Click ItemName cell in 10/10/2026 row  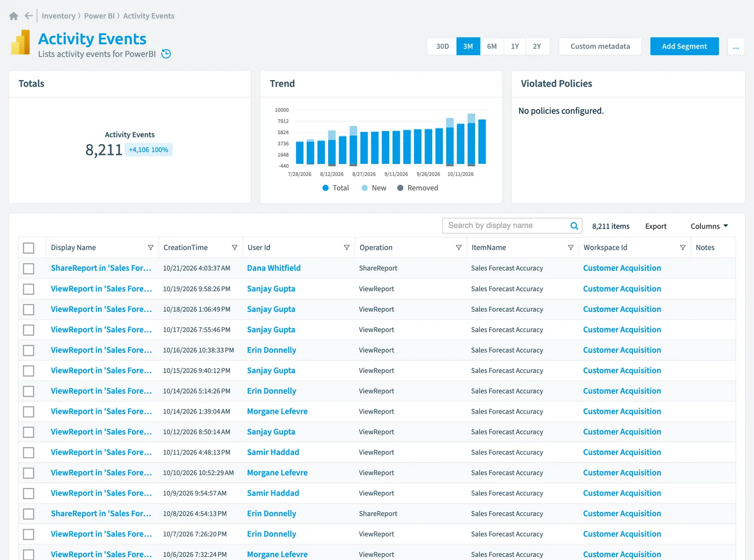(x=507, y=473)
